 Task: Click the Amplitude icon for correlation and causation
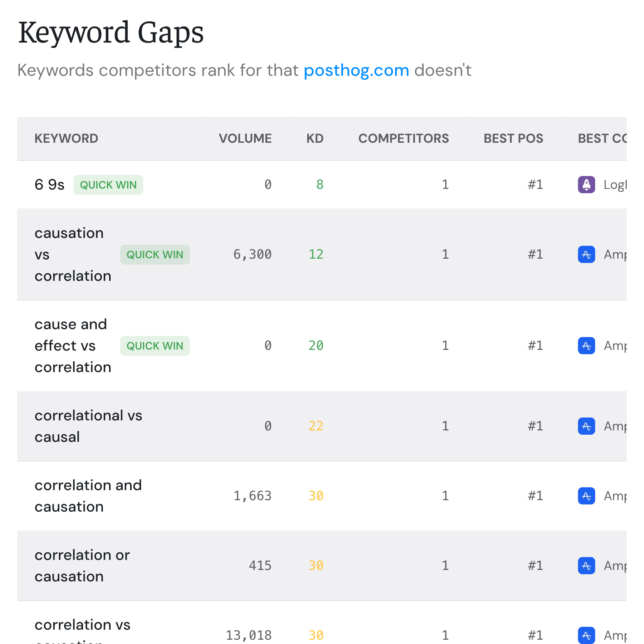[x=586, y=496]
